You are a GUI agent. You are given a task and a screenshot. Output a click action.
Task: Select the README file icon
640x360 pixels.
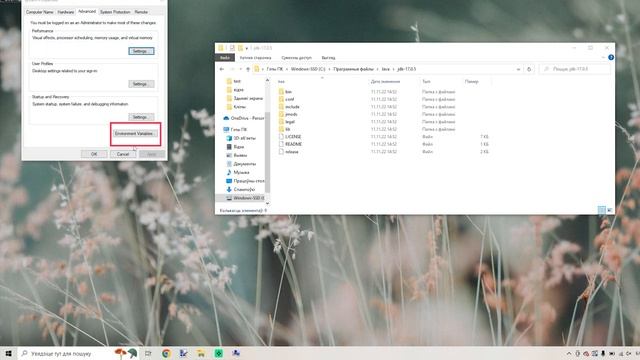(281, 144)
